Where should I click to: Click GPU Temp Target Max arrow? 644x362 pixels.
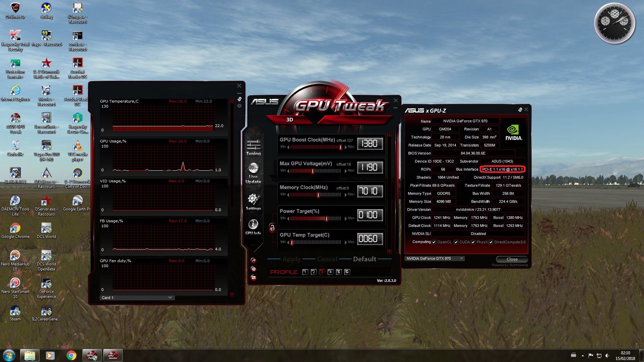346,242
